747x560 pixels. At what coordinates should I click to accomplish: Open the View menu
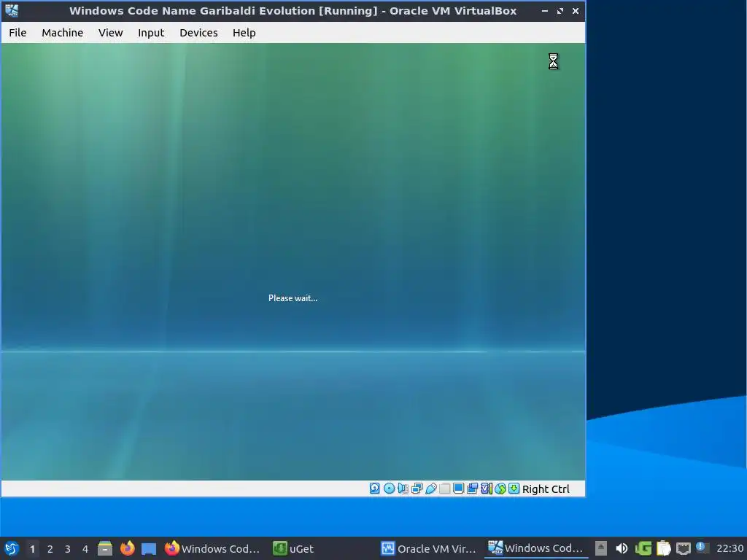[x=111, y=33]
